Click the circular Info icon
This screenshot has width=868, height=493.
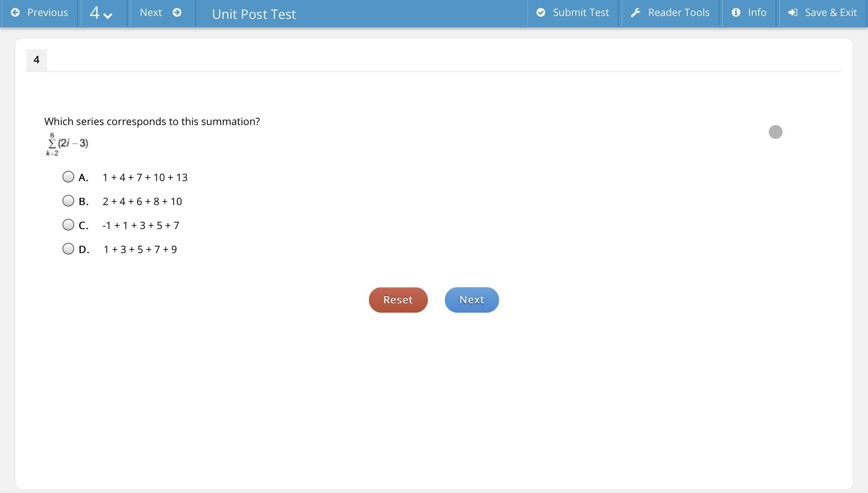pyautogui.click(x=736, y=13)
